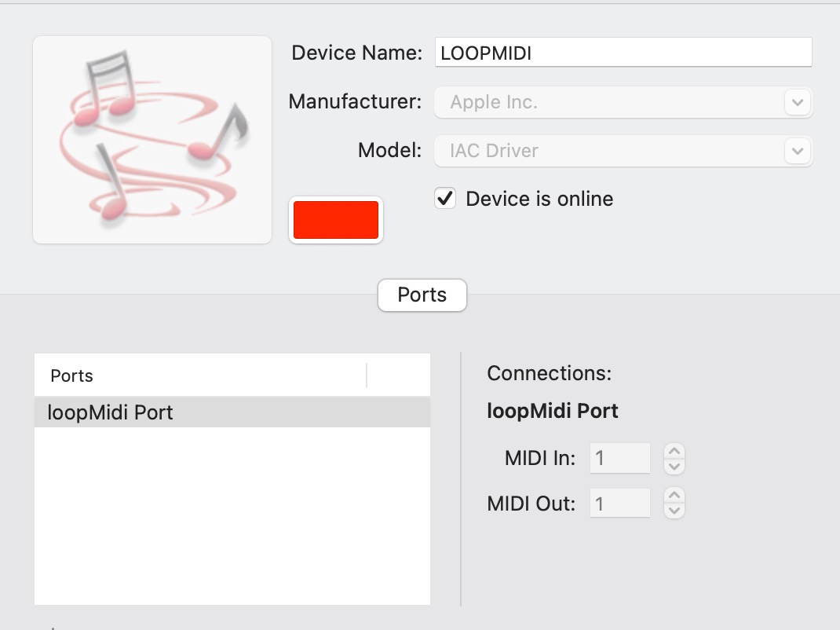Screen dimensions: 840x630
Task: Open the Manufacturer dropdown arrow
Action: point(798,102)
